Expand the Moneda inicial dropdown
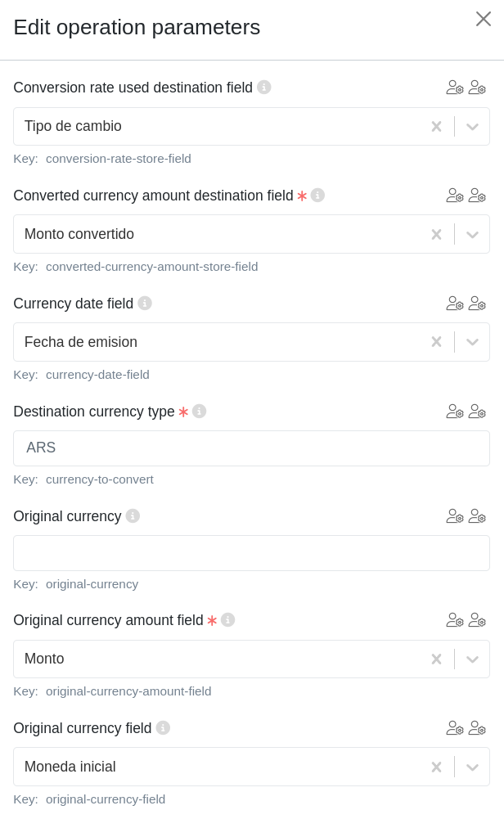 coord(472,767)
